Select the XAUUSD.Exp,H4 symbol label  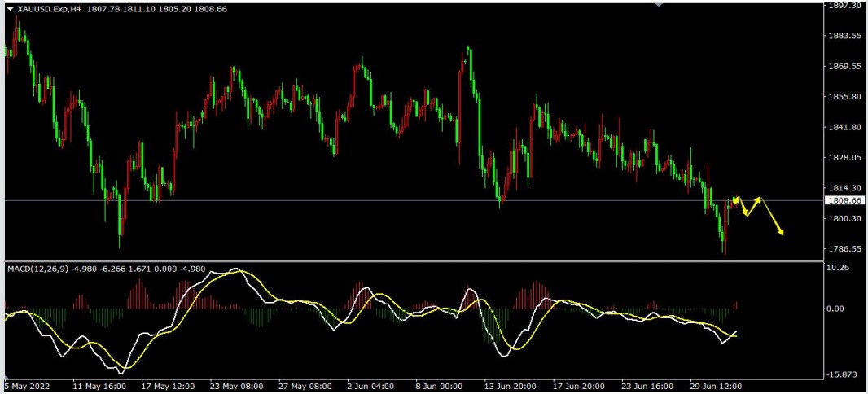(x=49, y=10)
